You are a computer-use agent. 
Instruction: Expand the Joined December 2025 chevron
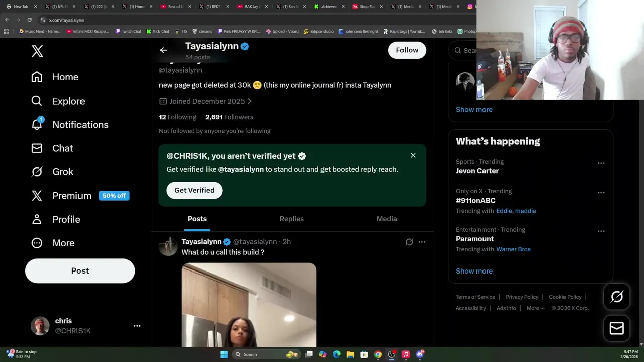[x=249, y=101]
